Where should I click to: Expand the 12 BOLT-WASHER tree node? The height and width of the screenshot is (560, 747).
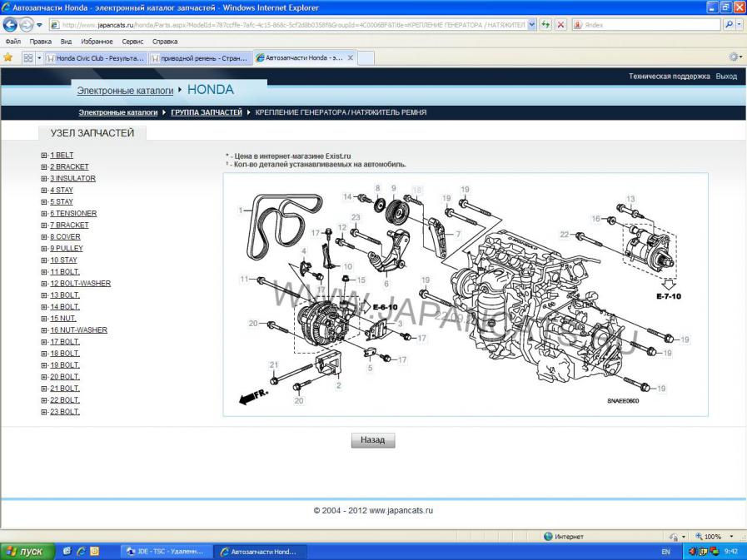click(44, 284)
